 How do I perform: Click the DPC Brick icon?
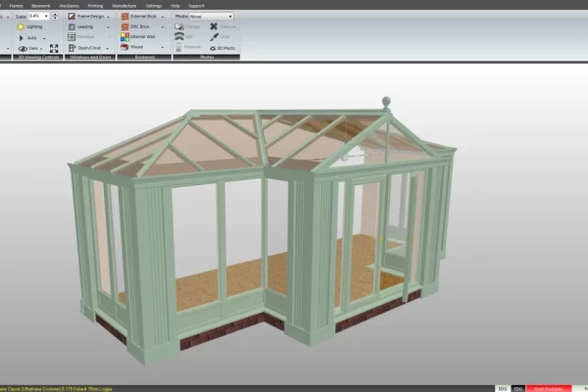coord(123,26)
